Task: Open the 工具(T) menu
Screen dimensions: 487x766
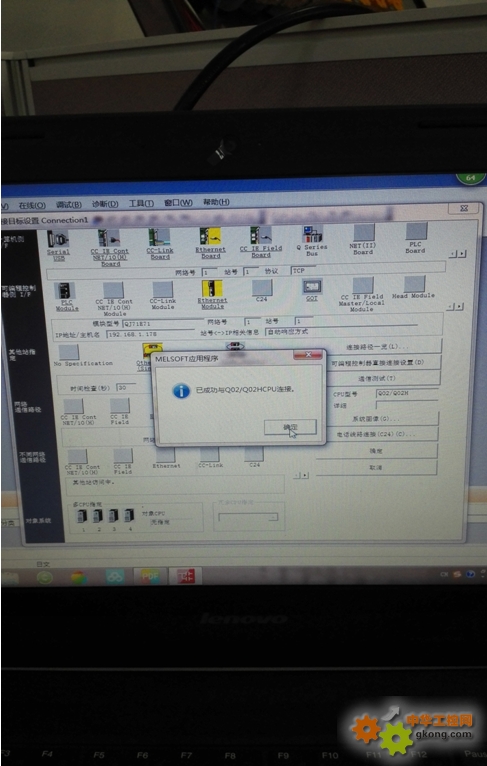Action: (x=141, y=203)
